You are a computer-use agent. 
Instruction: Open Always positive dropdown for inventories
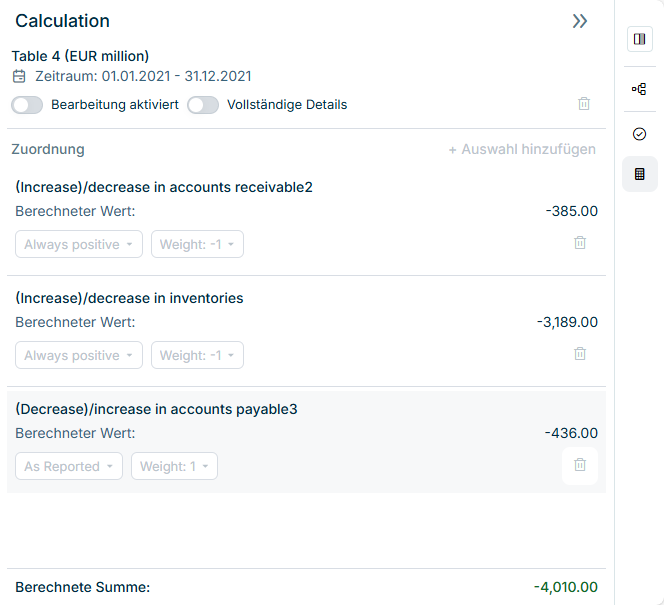tap(79, 356)
